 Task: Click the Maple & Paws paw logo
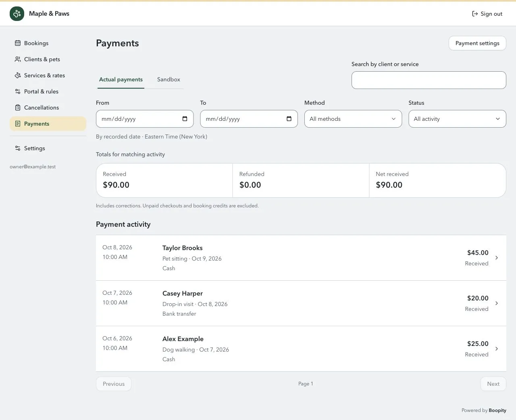click(17, 14)
